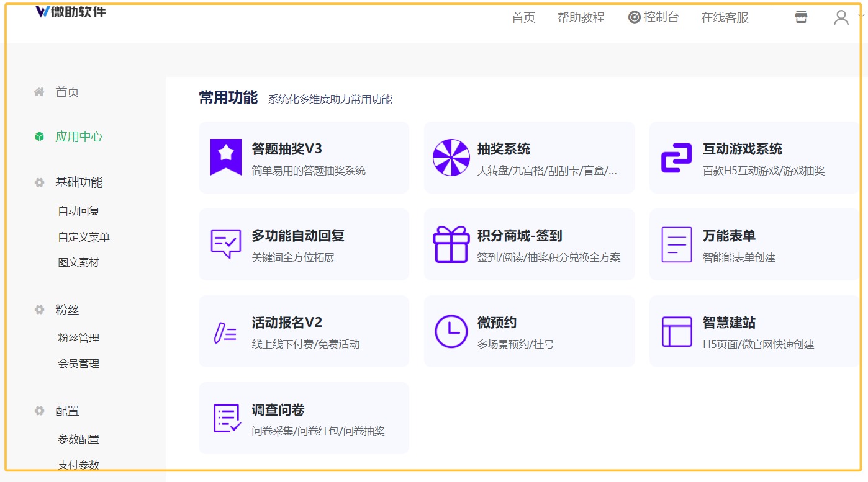Click the 活动报名V2 pencil icon
Image resolution: width=868 pixels, height=482 pixels.
pyautogui.click(x=225, y=332)
